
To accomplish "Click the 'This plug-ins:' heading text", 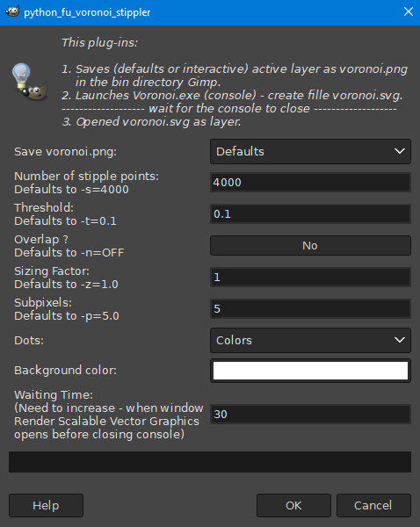I will pos(99,43).
